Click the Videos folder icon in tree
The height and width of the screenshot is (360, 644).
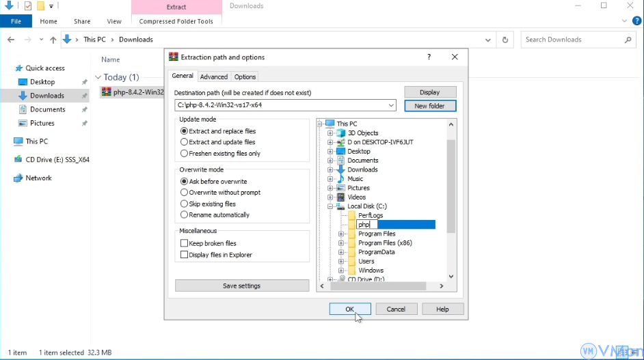point(341,197)
